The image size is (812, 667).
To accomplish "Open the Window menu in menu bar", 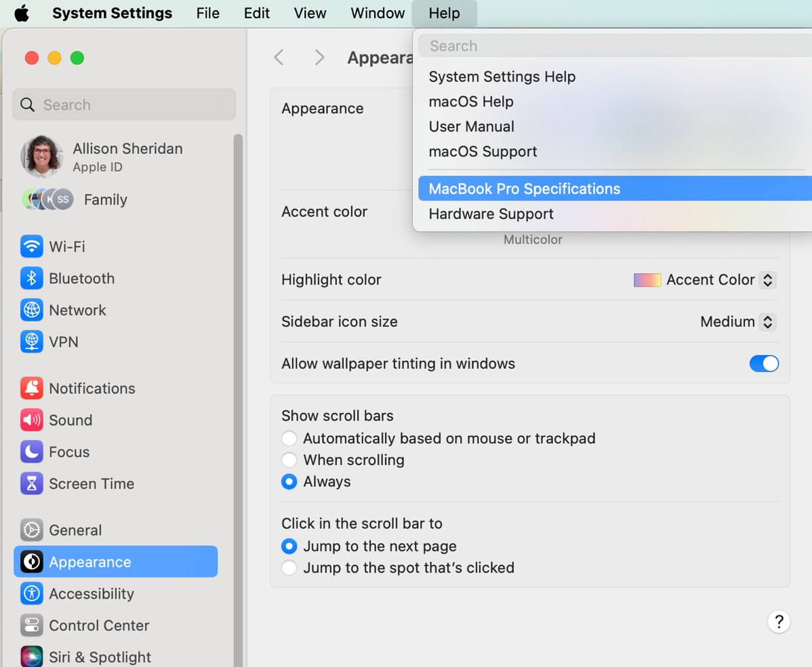I will [x=378, y=14].
